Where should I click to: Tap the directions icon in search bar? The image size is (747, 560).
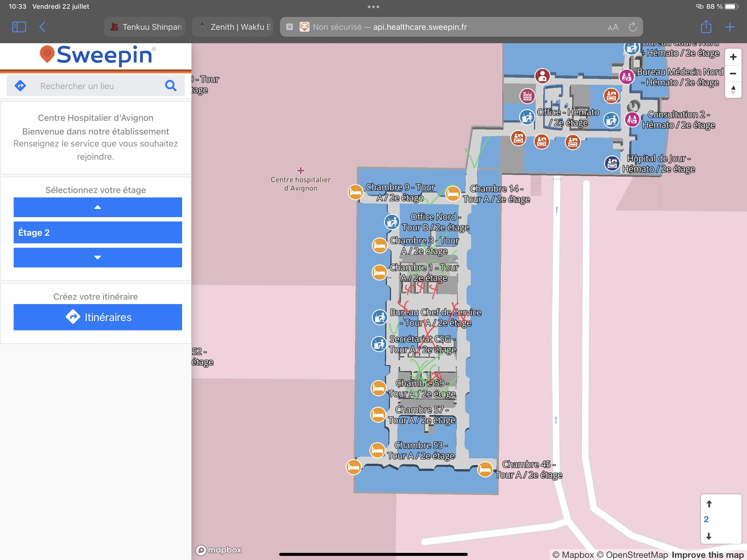pyautogui.click(x=20, y=86)
